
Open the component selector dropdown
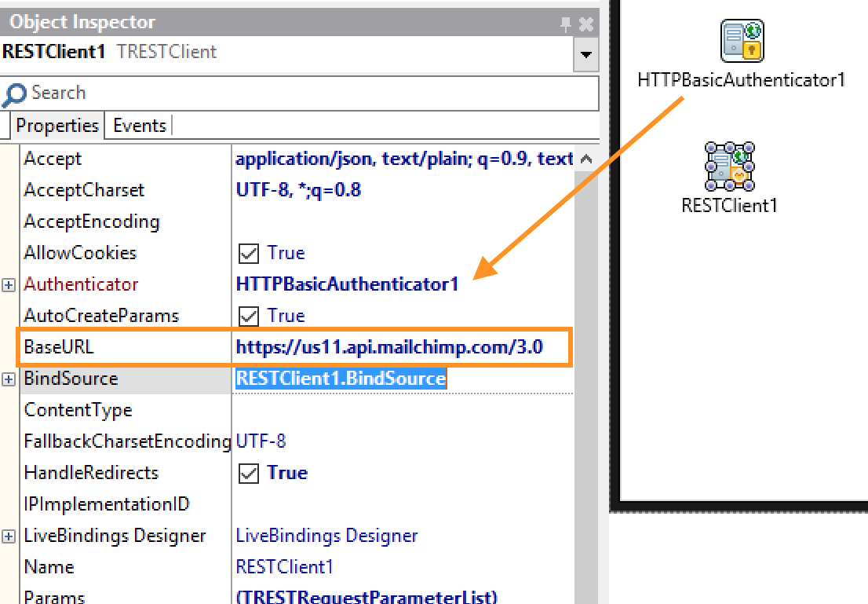[585, 55]
